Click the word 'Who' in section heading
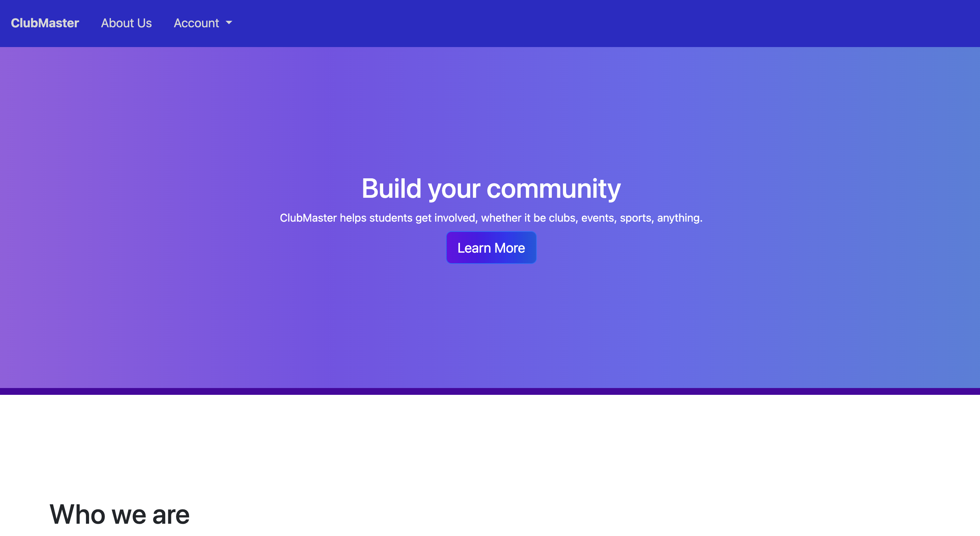The image size is (980, 536). pyautogui.click(x=77, y=514)
